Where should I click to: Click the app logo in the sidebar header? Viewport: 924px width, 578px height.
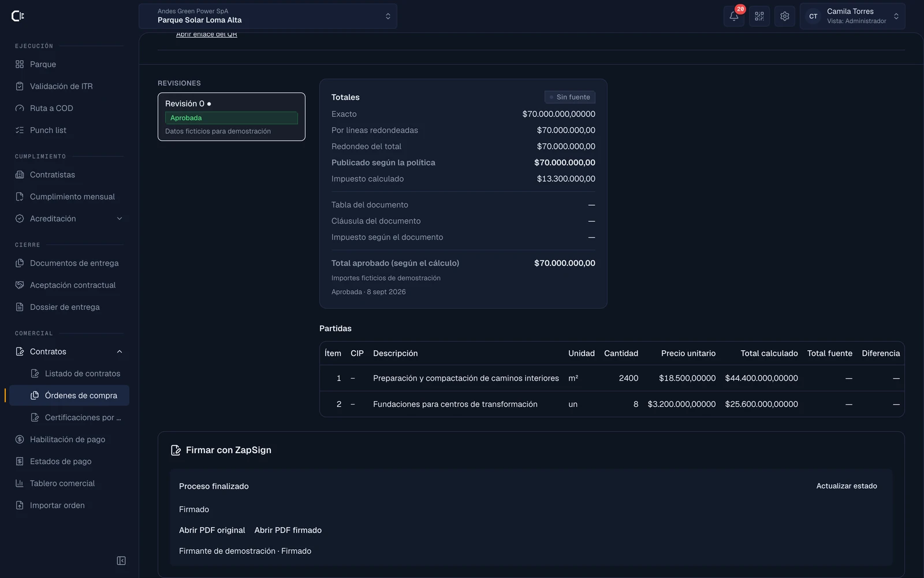coord(18,16)
